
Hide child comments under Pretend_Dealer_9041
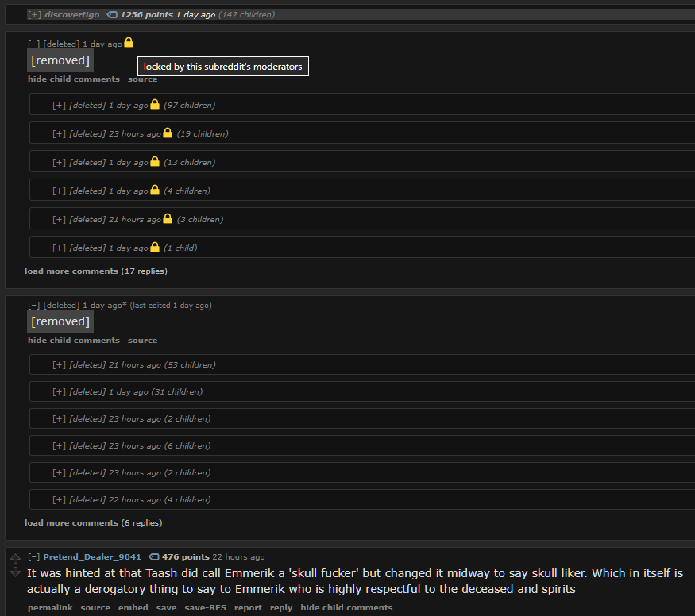coord(346,607)
